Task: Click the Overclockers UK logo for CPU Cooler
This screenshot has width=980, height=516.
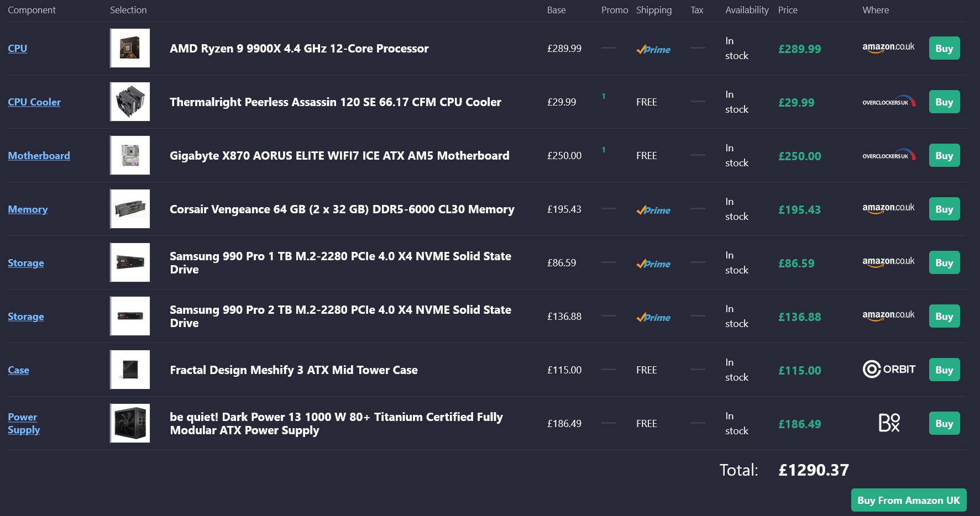Action: pyautogui.click(x=889, y=102)
